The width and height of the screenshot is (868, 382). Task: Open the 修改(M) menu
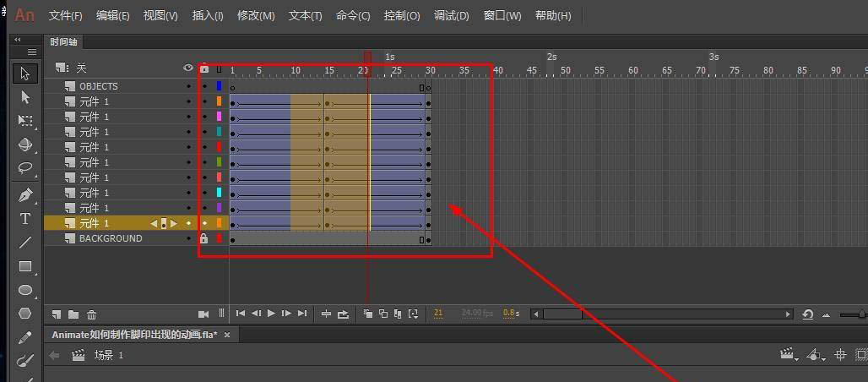pos(256,16)
